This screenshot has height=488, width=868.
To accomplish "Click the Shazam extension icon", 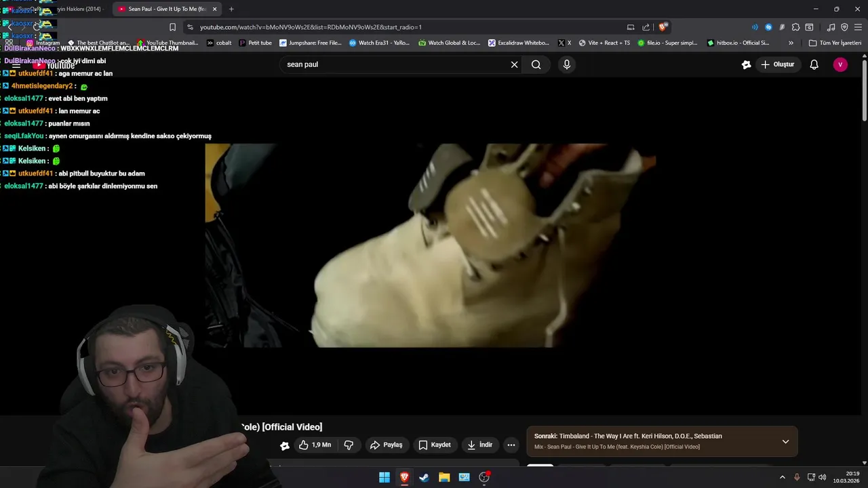I will [x=768, y=27].
